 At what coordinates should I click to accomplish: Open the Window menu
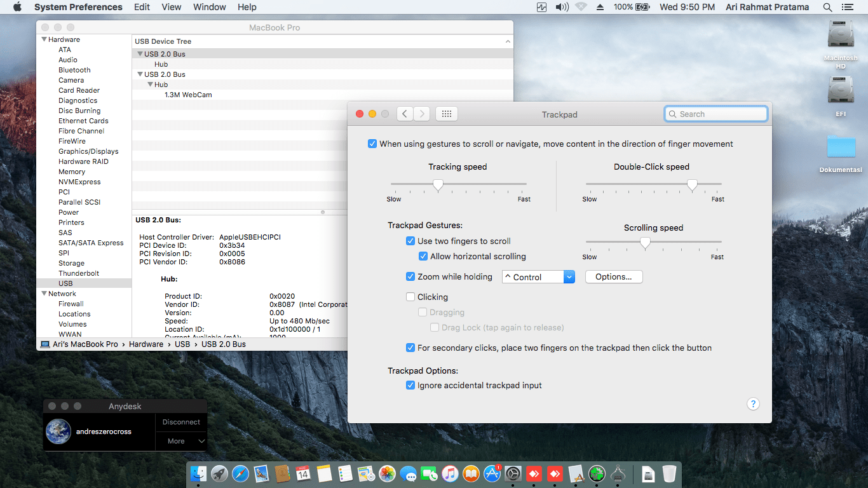point(209,7)
